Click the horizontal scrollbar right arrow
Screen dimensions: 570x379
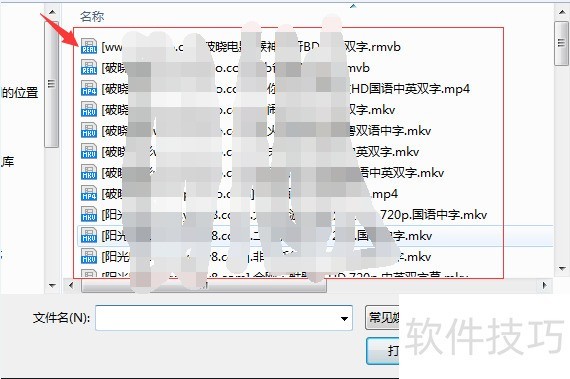(544, 285)
